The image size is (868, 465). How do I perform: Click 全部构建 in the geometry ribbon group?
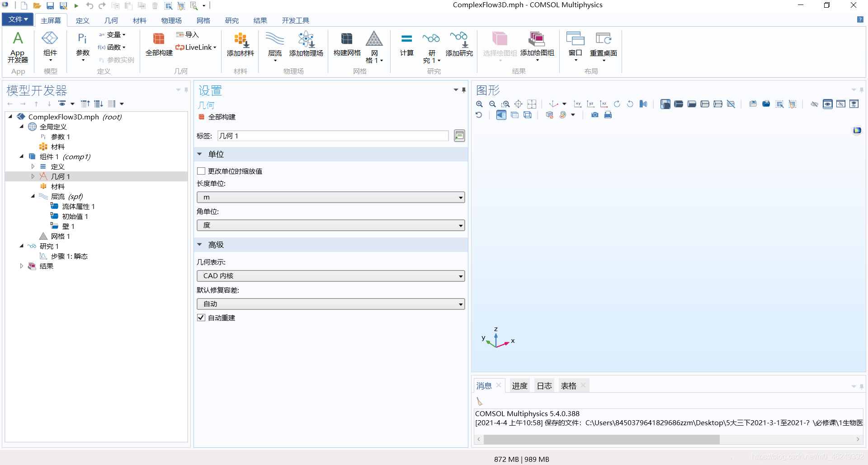[x=159, y=44]
